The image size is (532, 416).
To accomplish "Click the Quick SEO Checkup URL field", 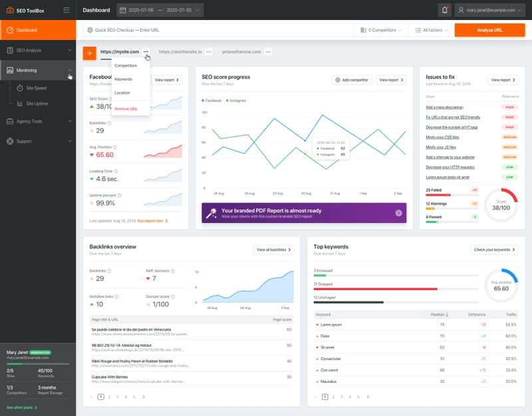I will [x=219, y=31].
